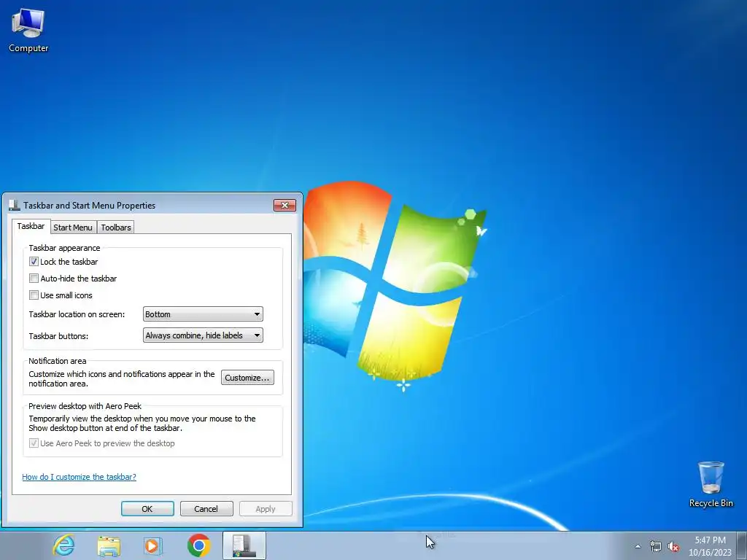This screenshot has width=747, height=560.
Task: Select the Taskbar tab
Action: tap(31, 226)
